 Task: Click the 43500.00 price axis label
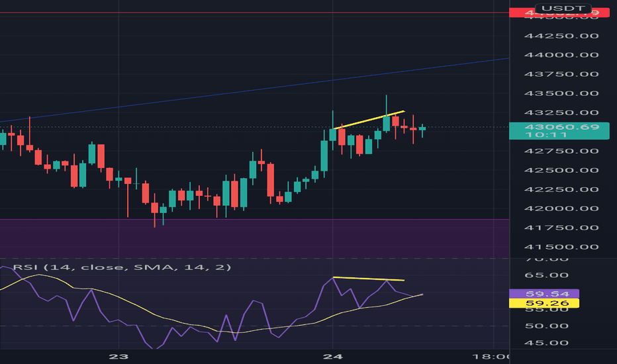[561, 93]
